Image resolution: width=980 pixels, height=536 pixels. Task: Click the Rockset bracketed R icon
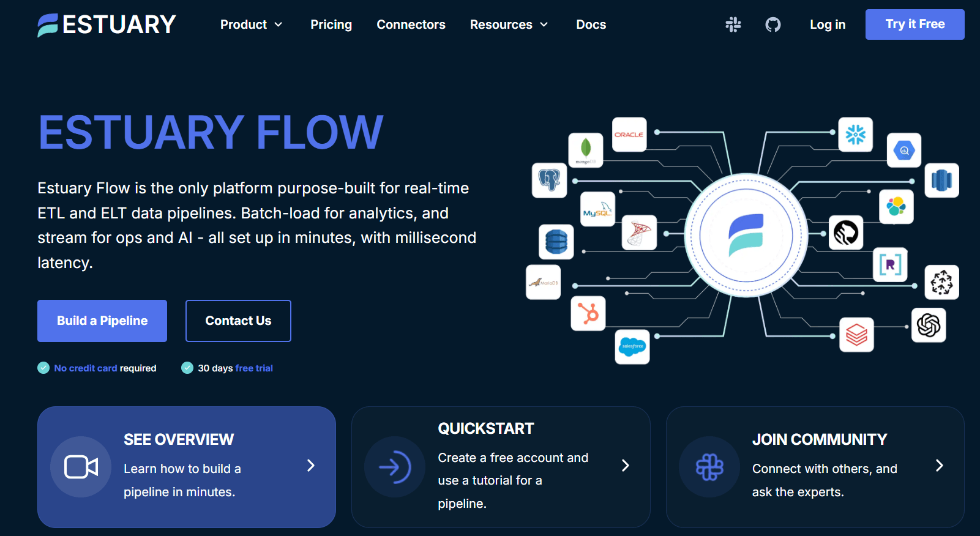pyautogui.click(x=890, y=265)
